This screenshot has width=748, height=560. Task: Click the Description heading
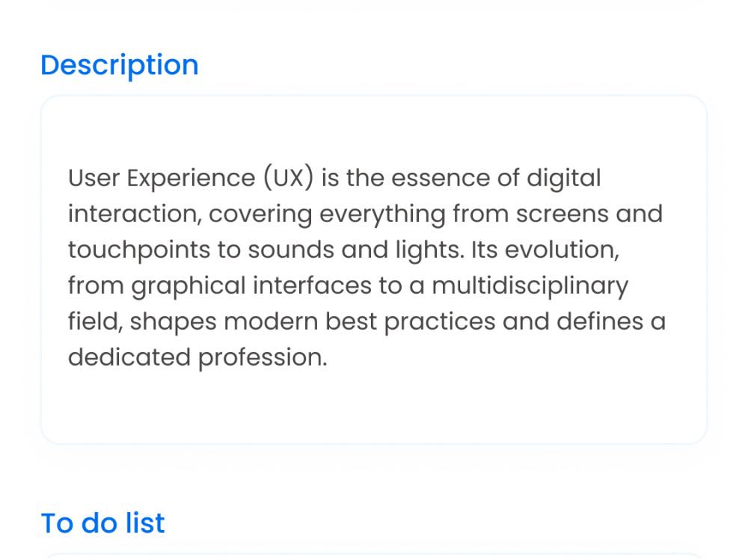click(x=119, y=65)
